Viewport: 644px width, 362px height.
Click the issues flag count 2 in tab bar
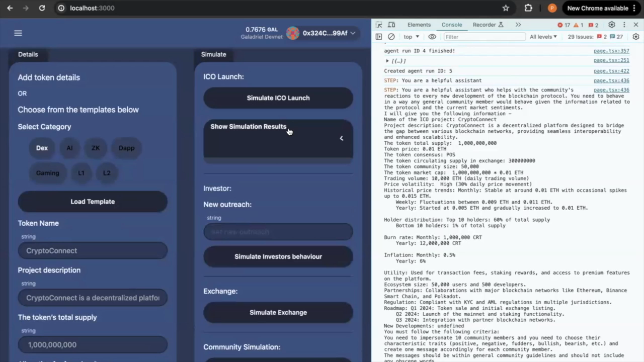(593, 25)
